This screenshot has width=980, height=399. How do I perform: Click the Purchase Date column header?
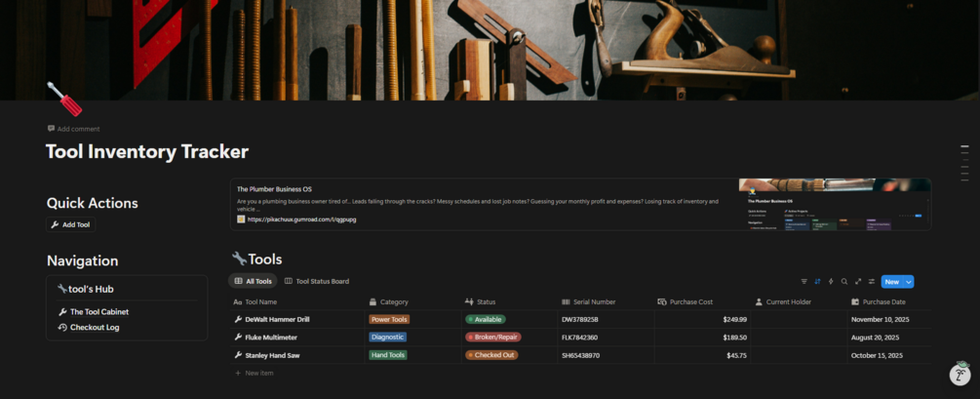coord(889,302)
